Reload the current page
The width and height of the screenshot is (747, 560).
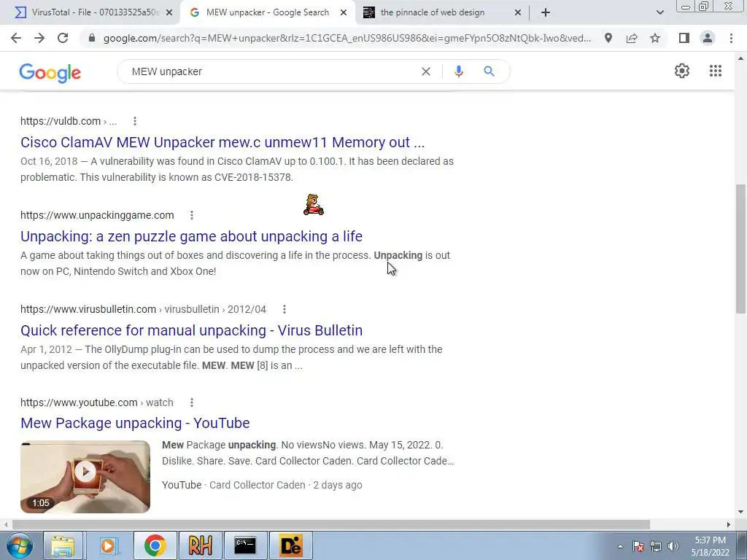point(63,38)
